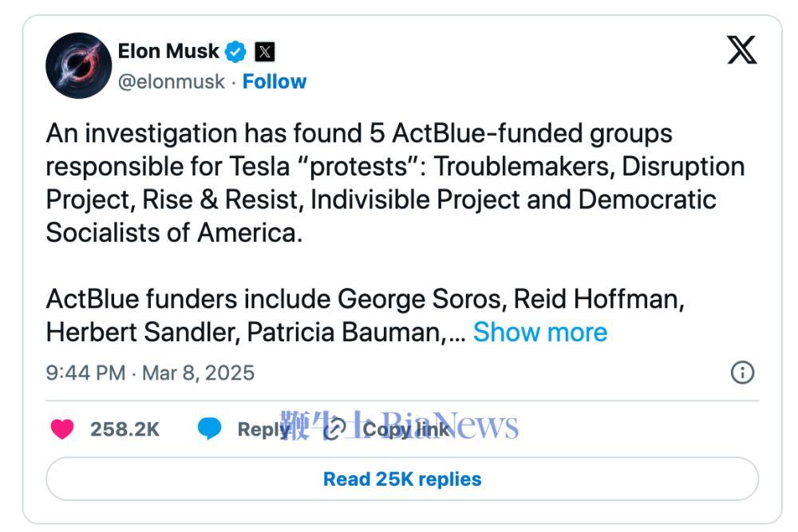Open Read 25K replies

(402, 479)
